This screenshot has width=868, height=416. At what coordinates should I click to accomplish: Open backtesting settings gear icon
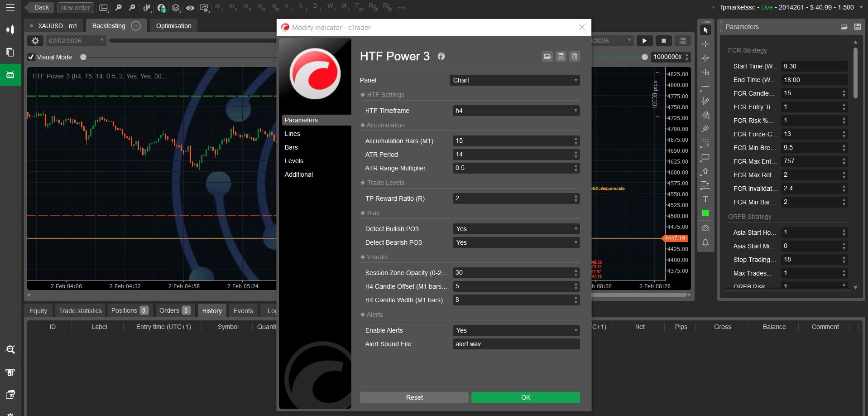tap(35, 41)
